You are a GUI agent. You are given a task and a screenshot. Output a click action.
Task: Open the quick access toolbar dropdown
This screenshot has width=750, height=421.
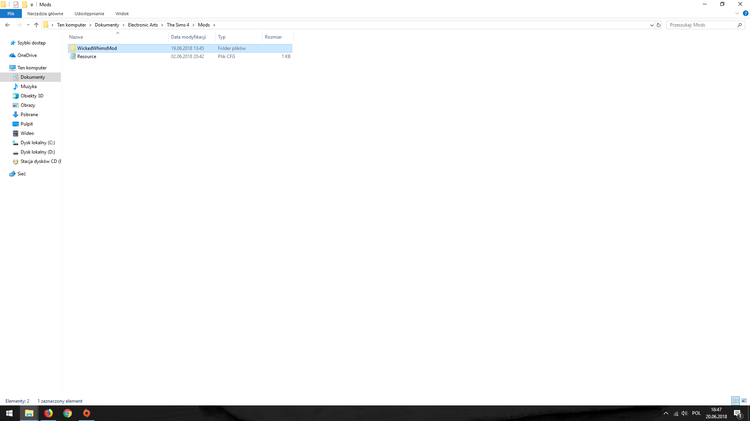(32, 5)
